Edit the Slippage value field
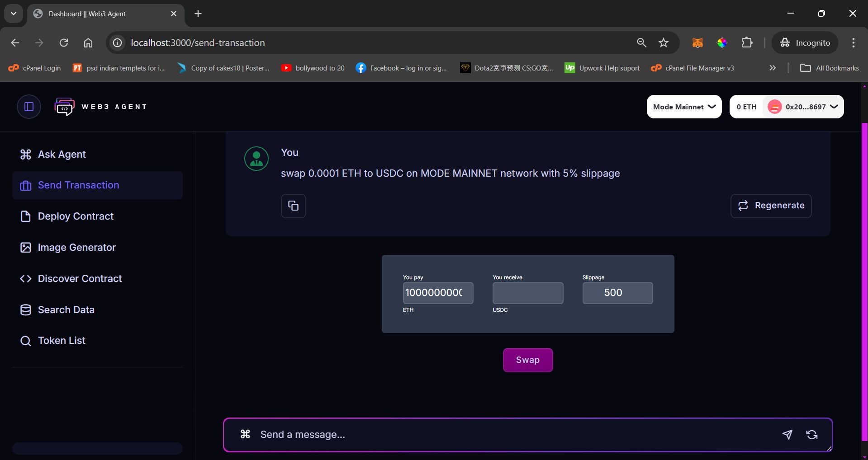This screenshot has width=868, height=460. pyautogui.click(x=617, y=293)
